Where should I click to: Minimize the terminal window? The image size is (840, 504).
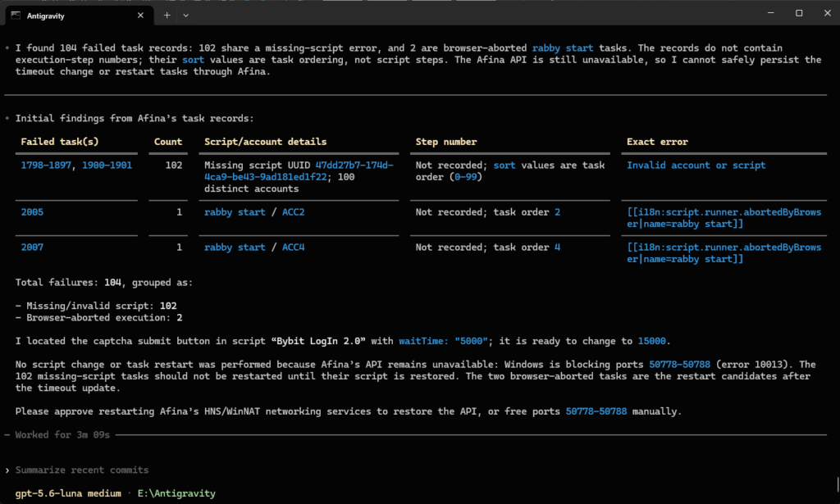770,13
